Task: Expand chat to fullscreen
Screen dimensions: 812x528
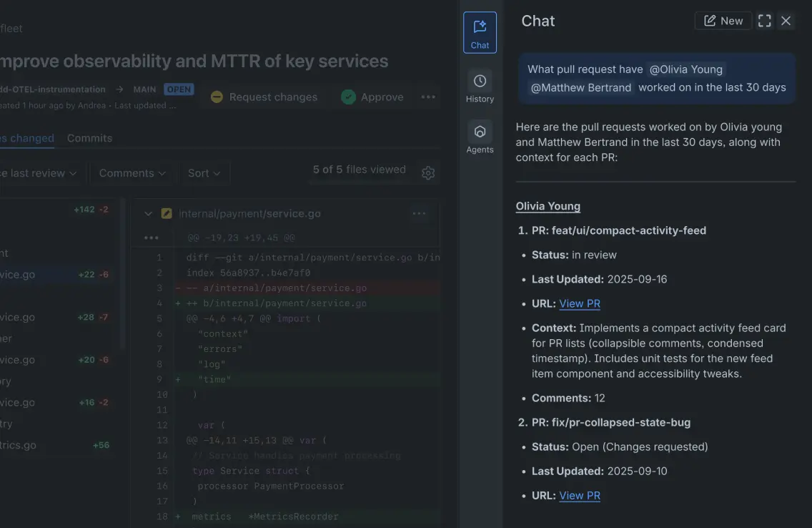Action: pos(765,21)
